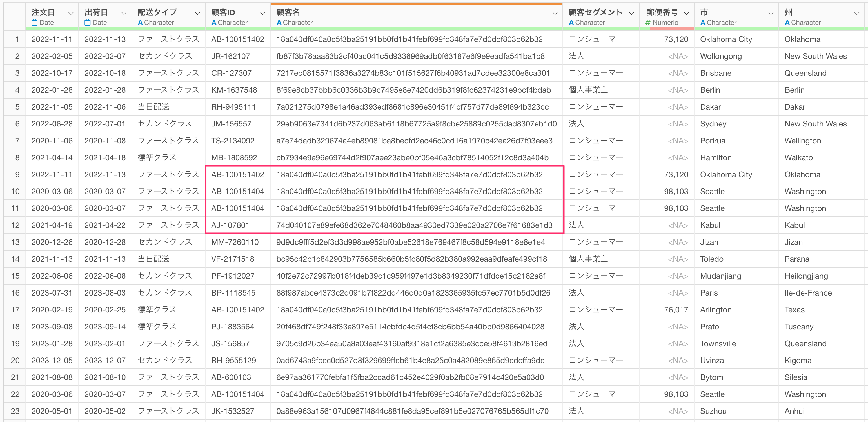Click customer ID cell AJ-107801
Image resolution: width=868 pixels, height=422 pixels.
click(x=230, y=225)
